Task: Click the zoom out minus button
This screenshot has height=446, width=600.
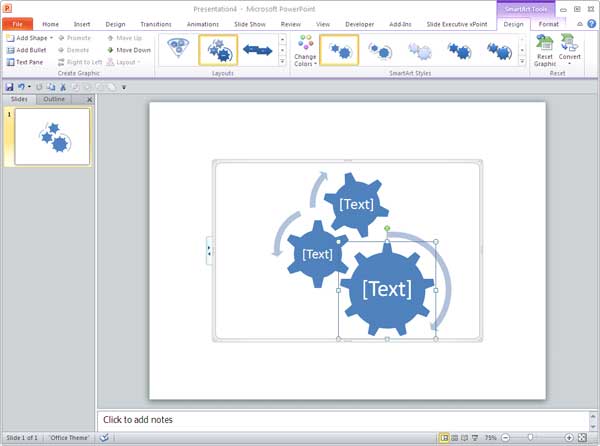Action: click(x=505, y=438)
